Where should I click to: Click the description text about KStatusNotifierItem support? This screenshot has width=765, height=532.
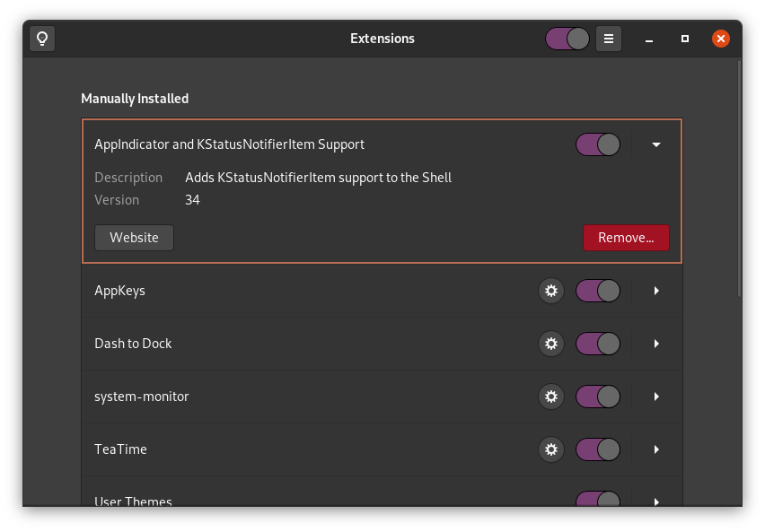(x=318, y=178)
